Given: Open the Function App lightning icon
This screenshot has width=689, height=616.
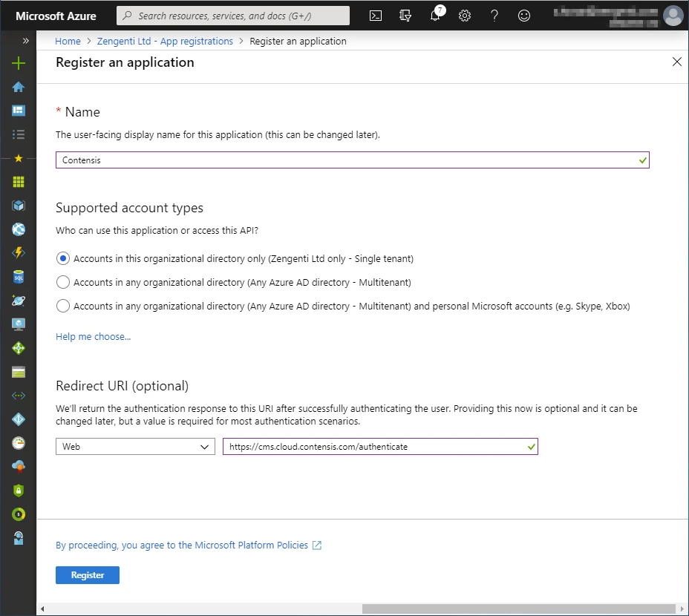Looking at the screenshot, I should coord(18,252).
